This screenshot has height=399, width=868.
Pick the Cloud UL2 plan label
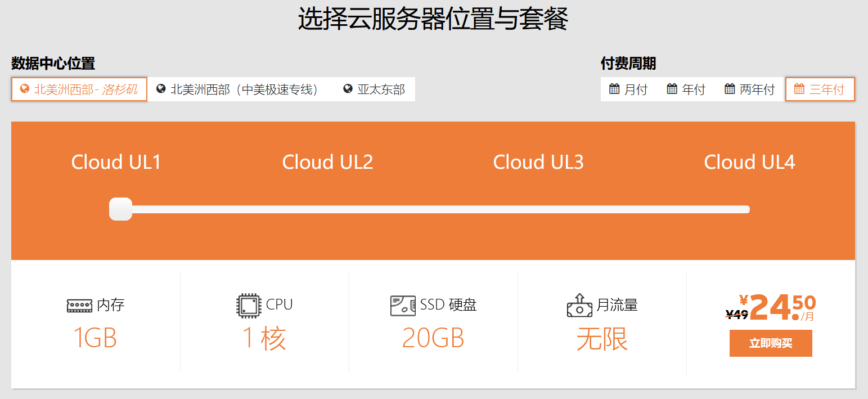click(327, 162)
